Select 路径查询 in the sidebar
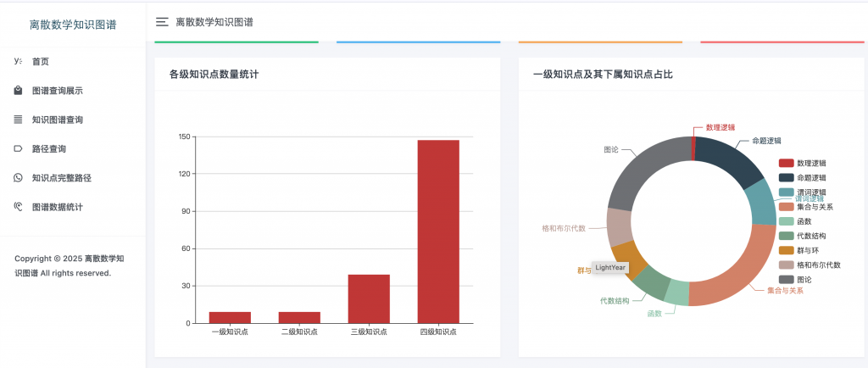 pyautogui.click(x=73, y=149)
